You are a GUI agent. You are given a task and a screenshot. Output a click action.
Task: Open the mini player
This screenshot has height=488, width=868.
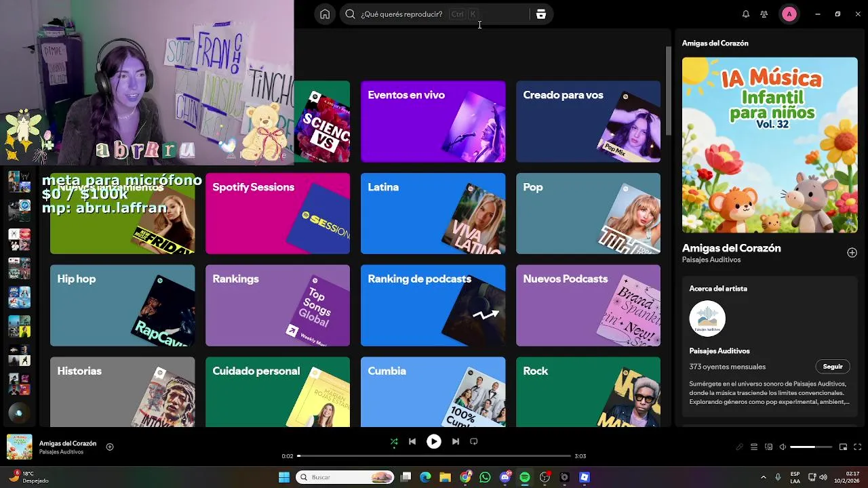tap(843, 447)
